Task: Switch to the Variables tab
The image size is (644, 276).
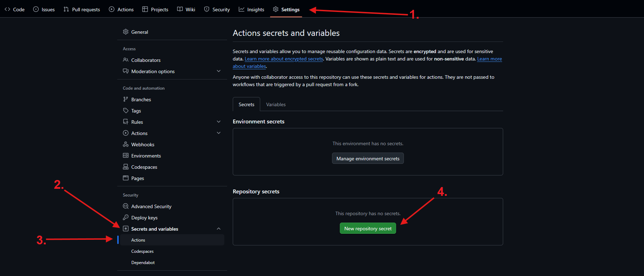Action: [x=276, y=104]
